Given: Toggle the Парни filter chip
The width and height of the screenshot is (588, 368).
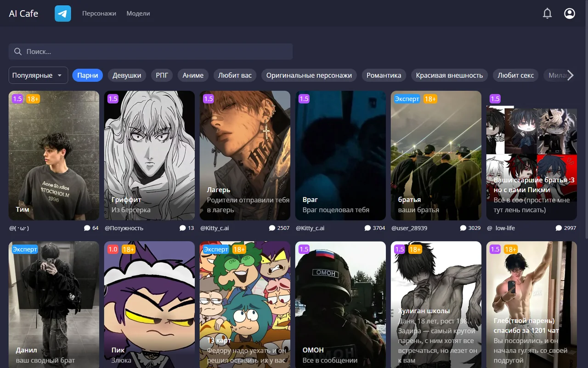Looking at the screenshot, I should (x=88, y=75).
